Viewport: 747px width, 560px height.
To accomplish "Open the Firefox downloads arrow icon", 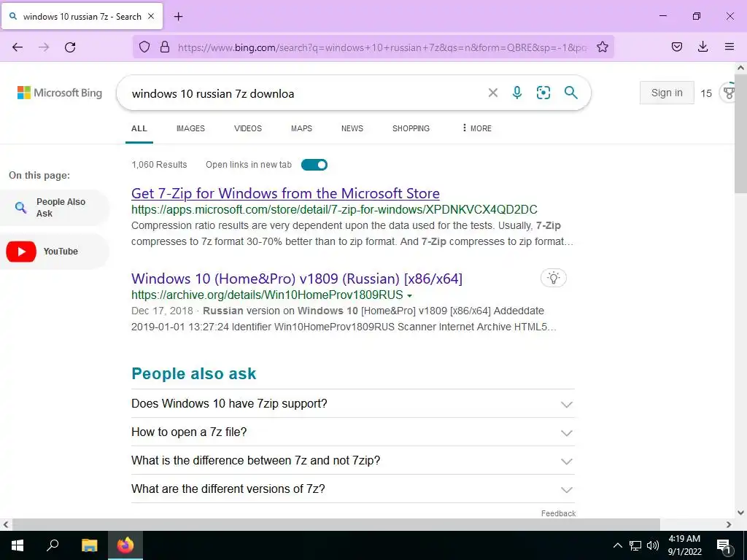I will [x=703, y=47].
